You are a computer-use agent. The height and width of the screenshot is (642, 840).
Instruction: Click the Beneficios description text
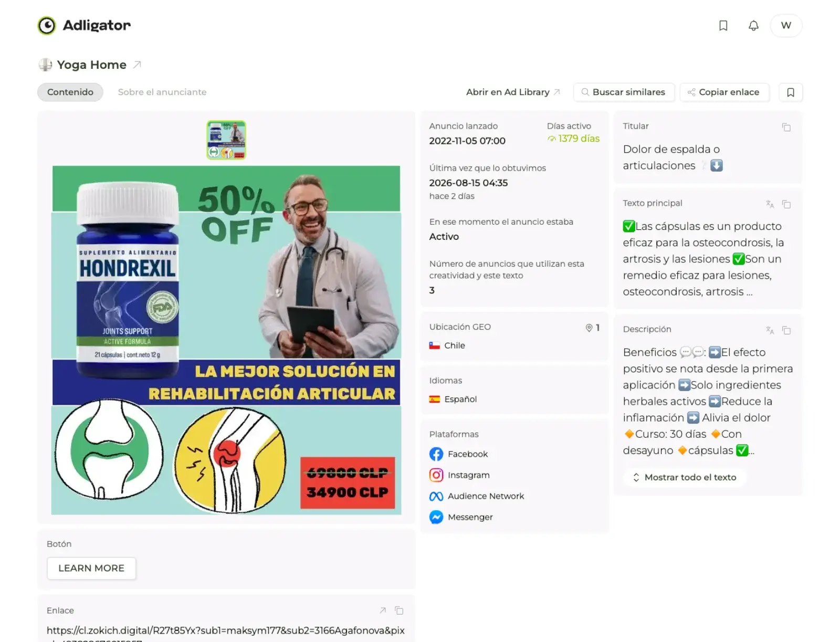pyautogui.click(x=708, y=401)
